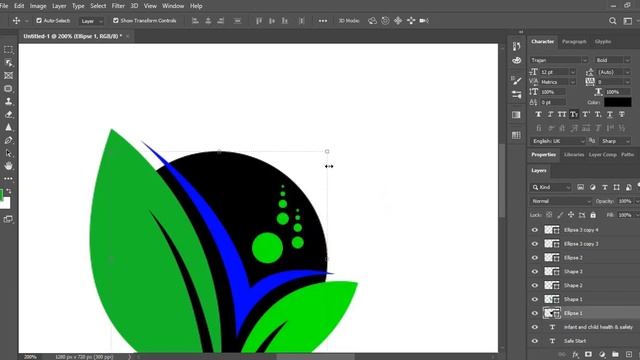Screen dimensions: 640x360
Task: Click align left edges icon
Action: coord(195,20)
